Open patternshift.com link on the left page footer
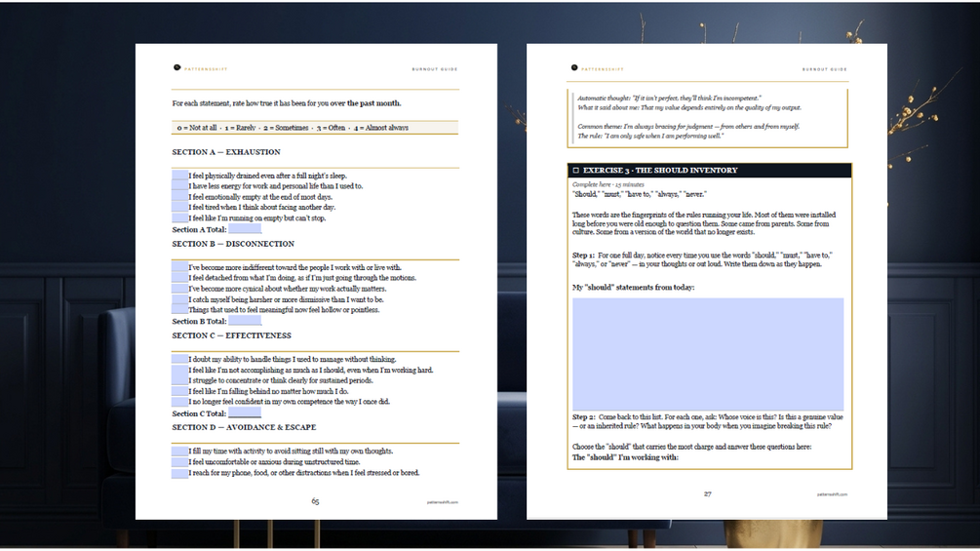Image resolution: width=980 pixels, height=551 pixels. click(443, 502)
